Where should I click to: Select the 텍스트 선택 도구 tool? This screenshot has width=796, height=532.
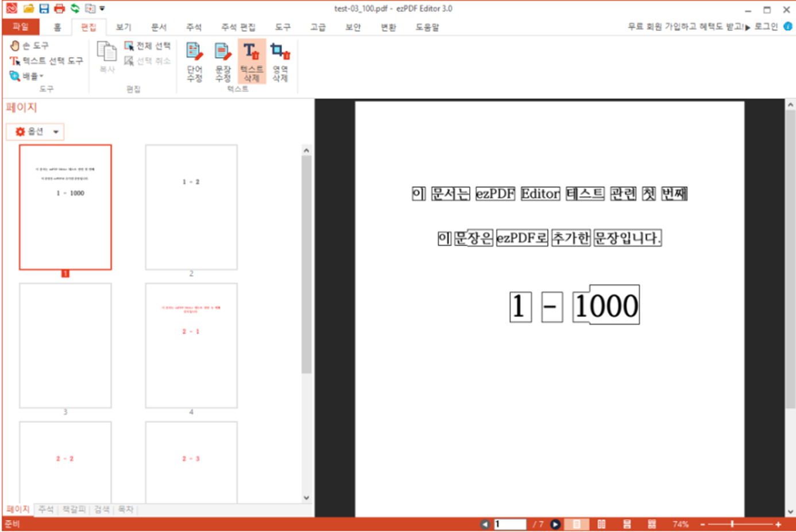pos(47,61)
